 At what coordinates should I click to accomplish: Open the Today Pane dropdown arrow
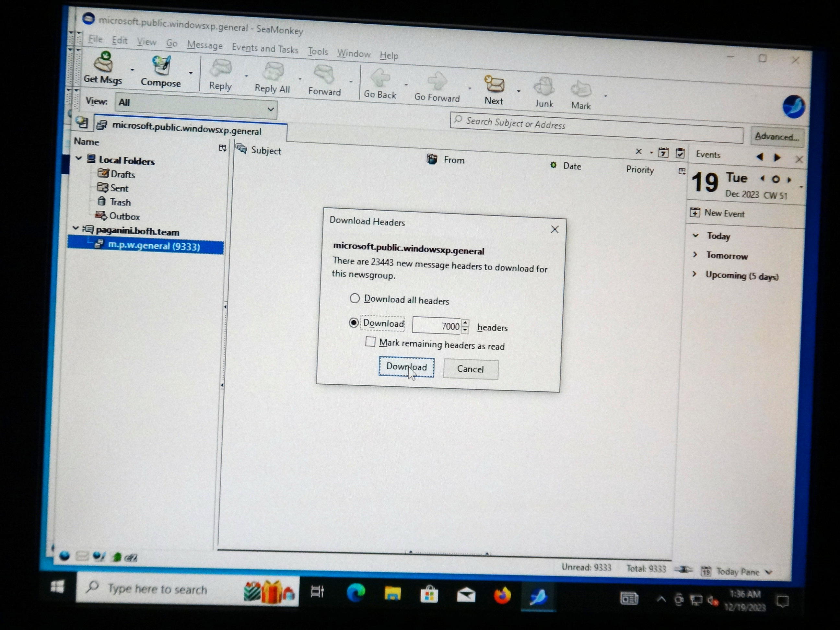pos(769,572)
